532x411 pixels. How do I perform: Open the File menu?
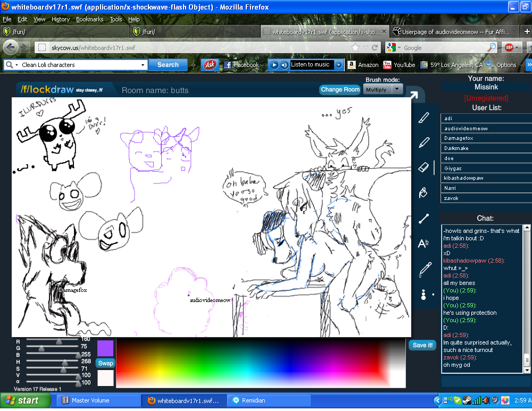7,19
